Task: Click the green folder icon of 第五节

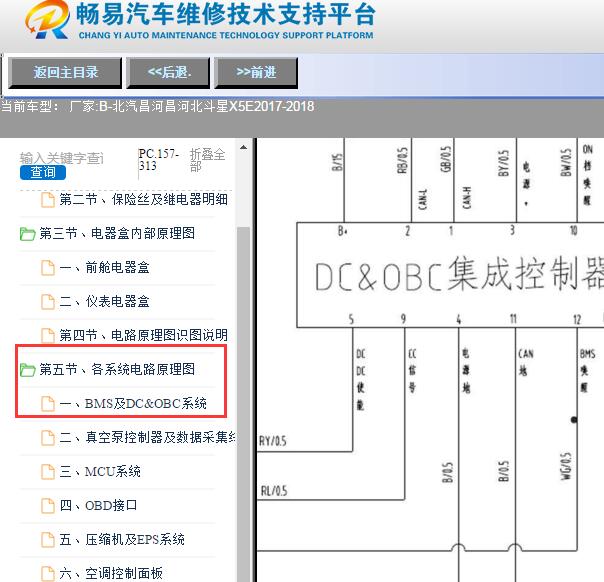Action: pos(27,370)
